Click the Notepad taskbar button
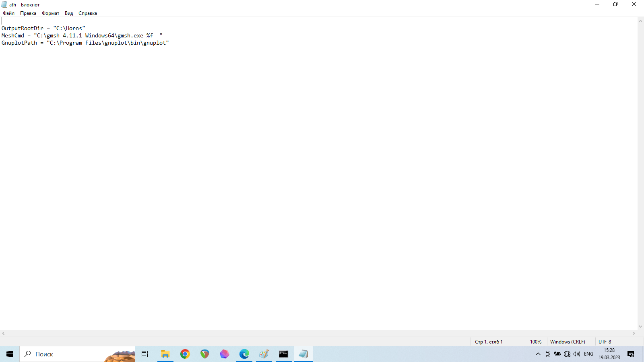 303,354
